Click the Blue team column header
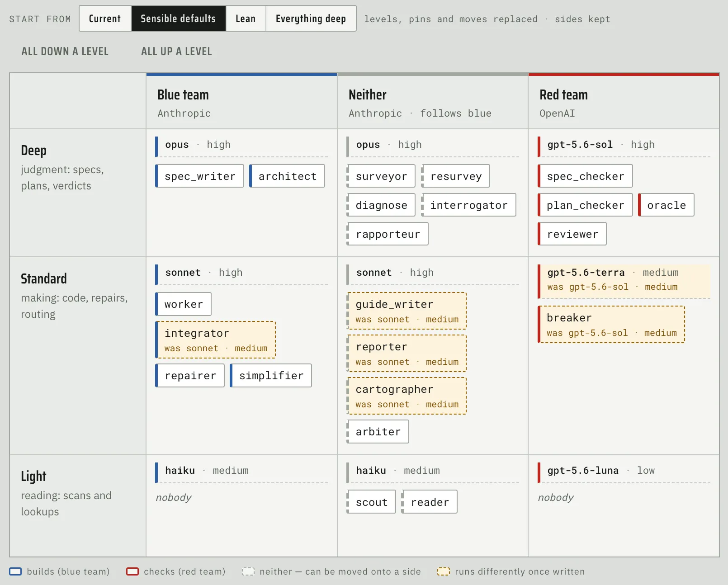728x585 pixels. coord(241,102)
